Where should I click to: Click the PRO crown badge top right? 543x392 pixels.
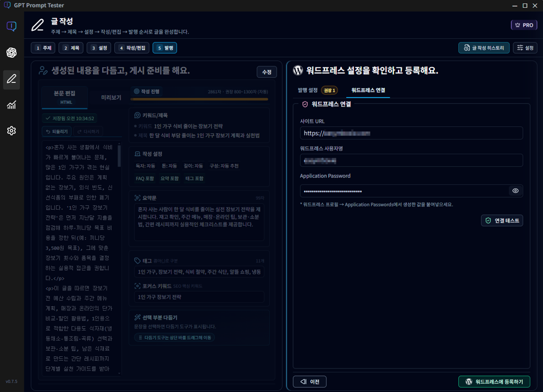pos(523,24)
